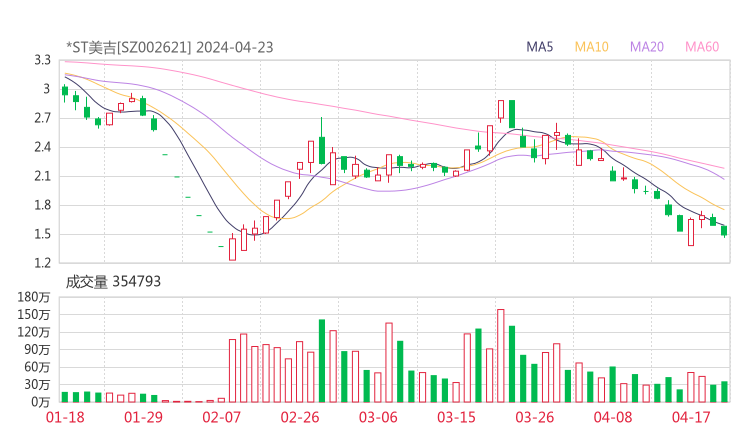The height and width of the screenshot is (440, 740).
Task: Click the 120万 volume axis label
Action: tap(34, 332)
